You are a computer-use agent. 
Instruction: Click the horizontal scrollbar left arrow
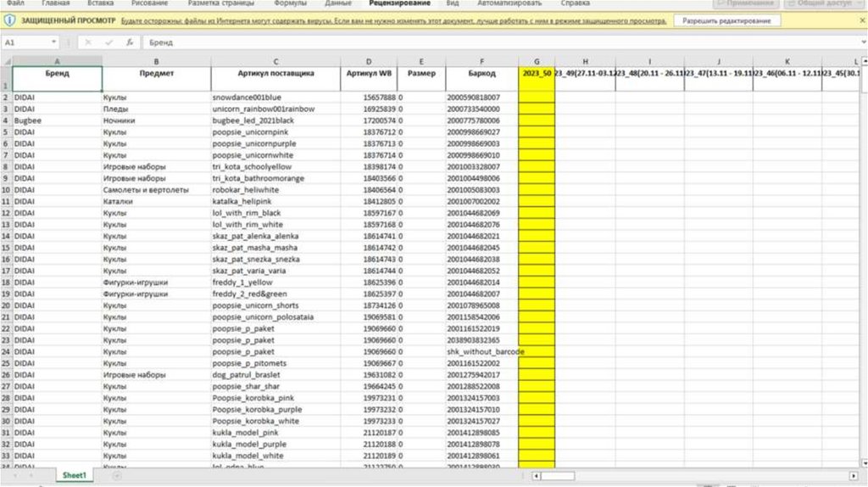tap(536, 476)
